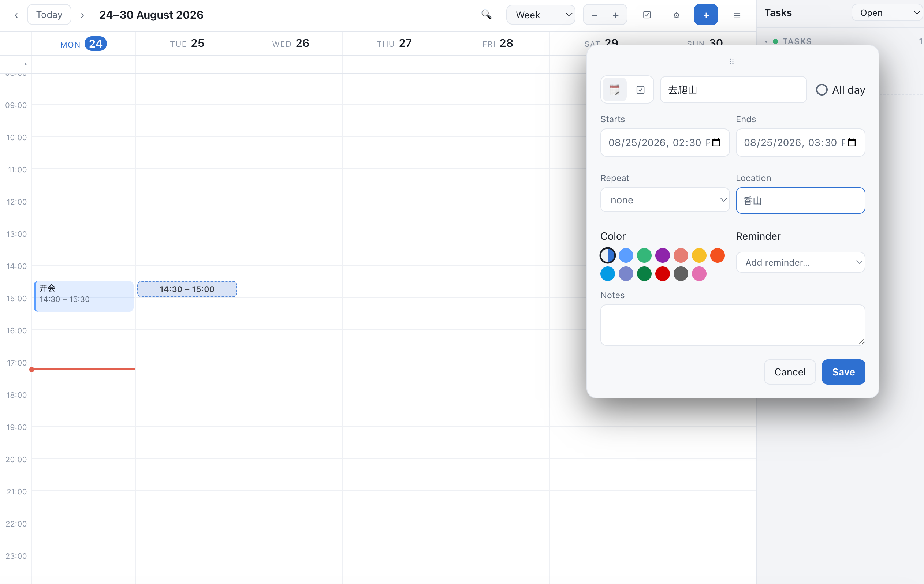The image size is (924, 584).
Task: Edit the Starts date-time field
Action: (x=664, y=143)
